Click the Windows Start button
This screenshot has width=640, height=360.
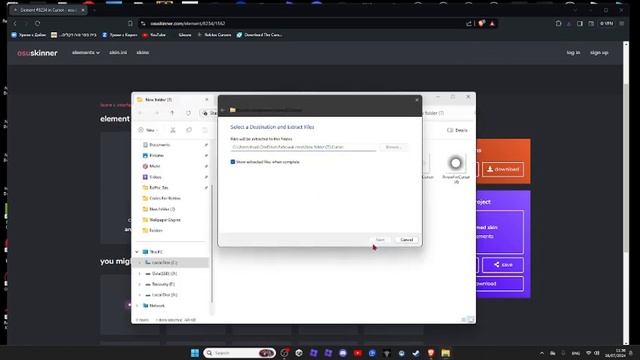tap(195, 353)
